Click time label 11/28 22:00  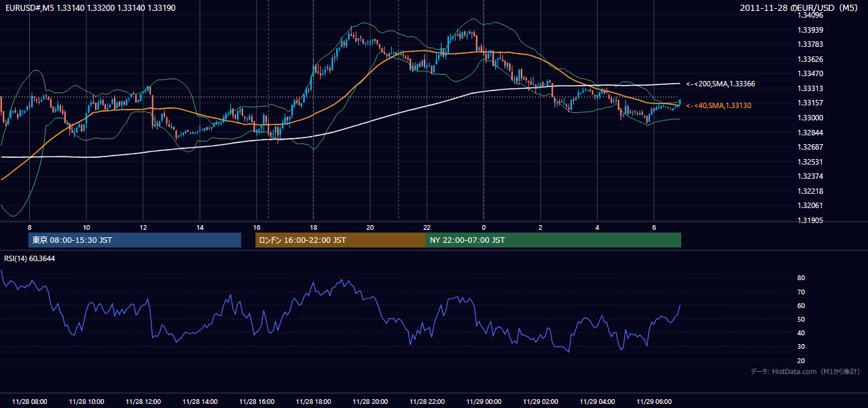click(x=427, y=402)
